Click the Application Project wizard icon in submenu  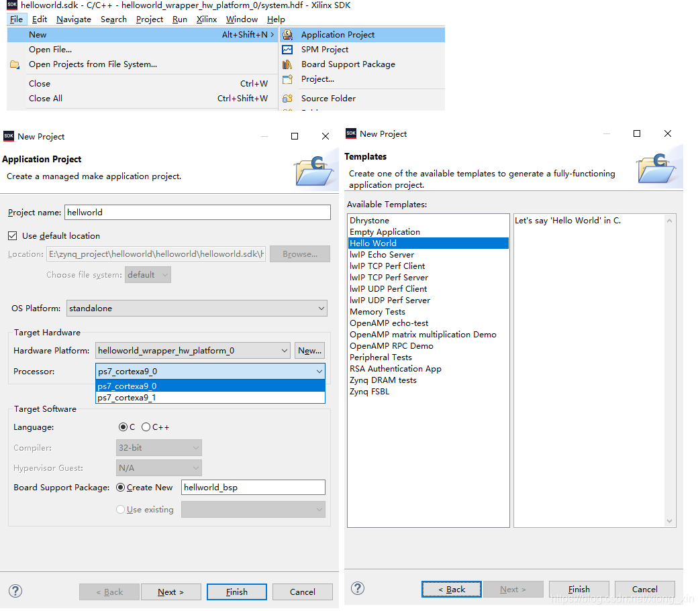(287, 35)
